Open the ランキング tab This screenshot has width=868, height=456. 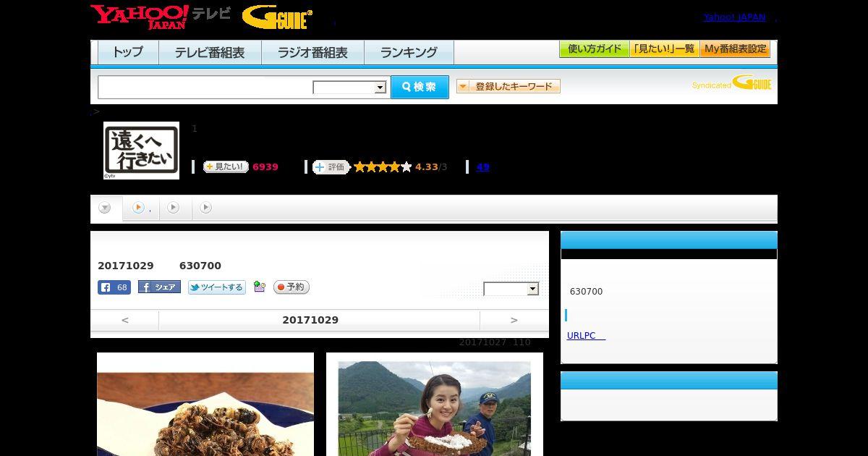pyautogui.click(x=409, y=52)
